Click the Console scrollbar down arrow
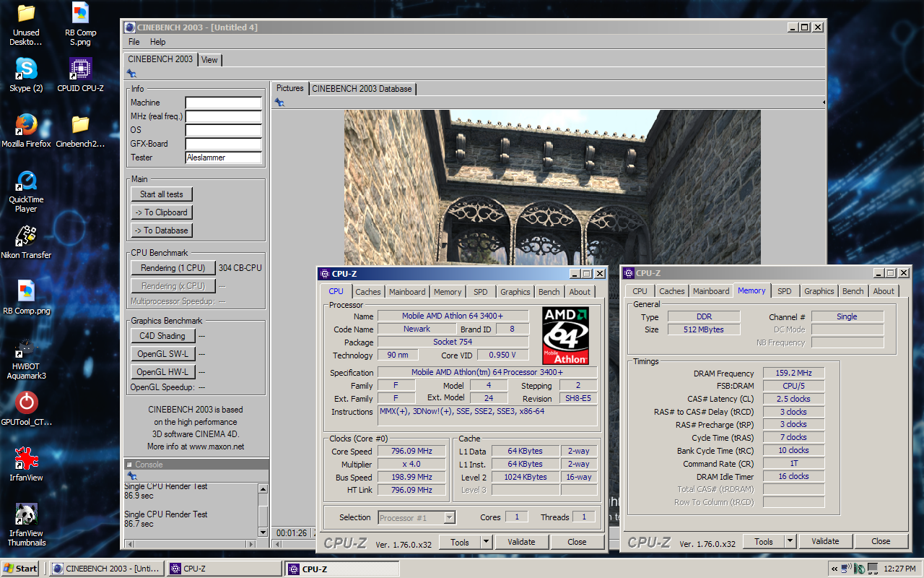The width and height of the screenshot is (924, 578). pos(263,532)
